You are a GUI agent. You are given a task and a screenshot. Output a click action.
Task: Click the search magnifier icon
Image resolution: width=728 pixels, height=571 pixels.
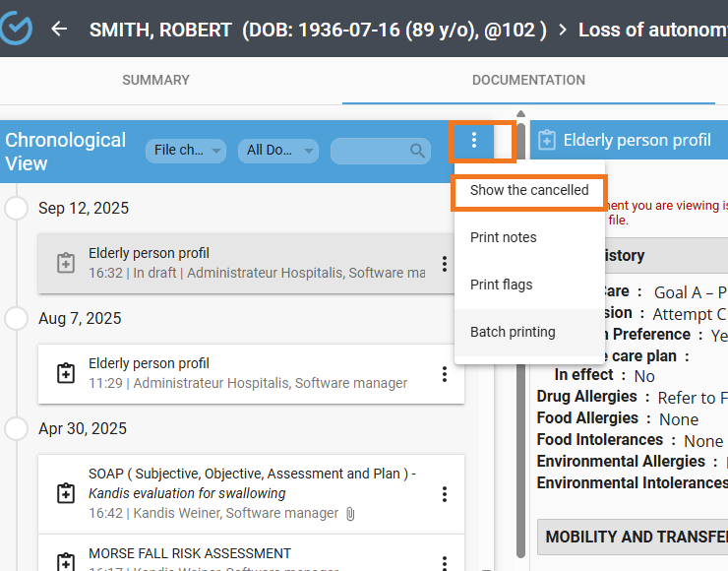click(418, 151)
